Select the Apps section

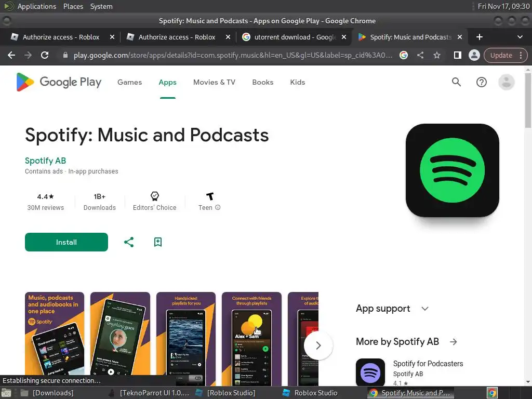[168, 82]
